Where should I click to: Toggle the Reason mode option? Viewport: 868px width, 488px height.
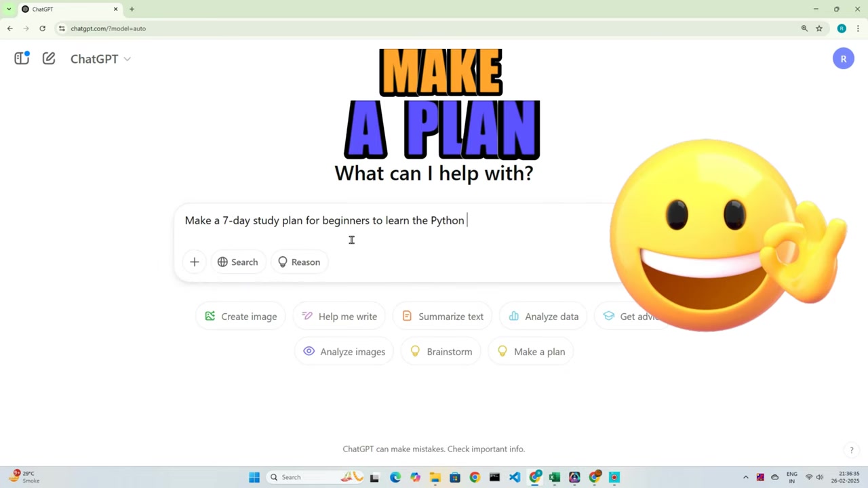click(x=299, y=262)
